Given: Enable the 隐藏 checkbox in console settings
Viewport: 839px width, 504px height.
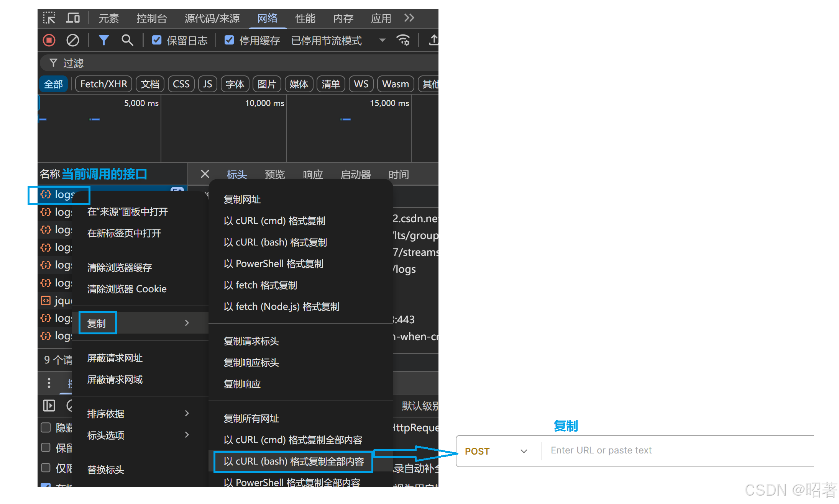Looking at the screenshot, I should pyautogui.click(x=46, y=427).
